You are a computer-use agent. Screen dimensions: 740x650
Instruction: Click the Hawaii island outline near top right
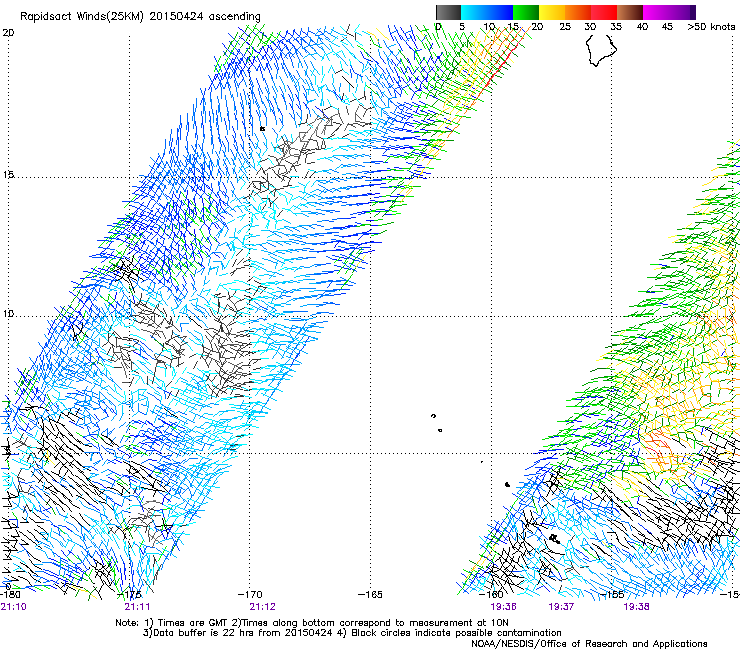pyautogui.click(x=601, y=50)
